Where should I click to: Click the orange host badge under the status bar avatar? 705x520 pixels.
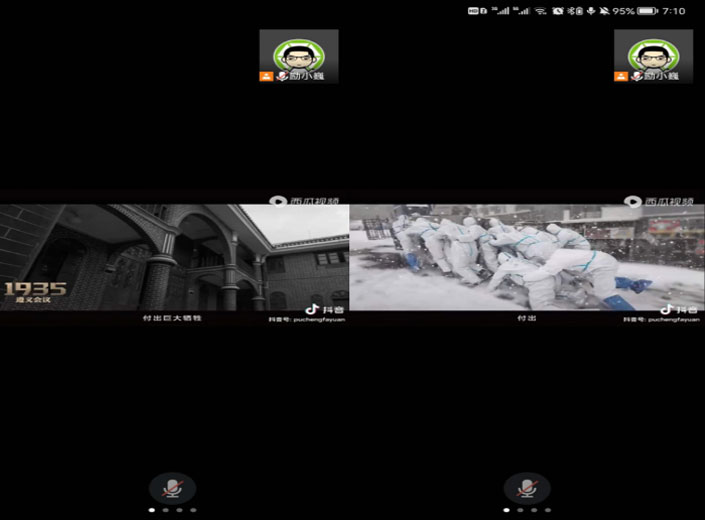(x=621, y=76)
